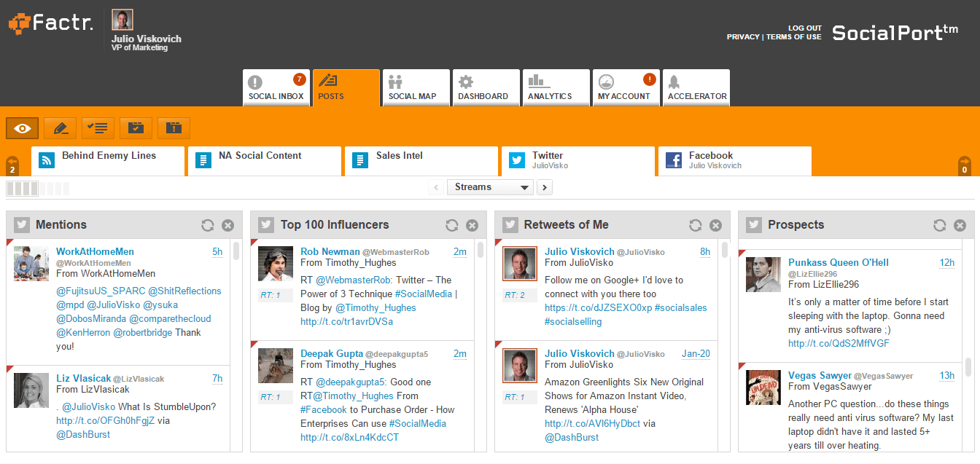Click the previous streams arrow button
This screenshot has height=464, width=980.
pos(436,187)
